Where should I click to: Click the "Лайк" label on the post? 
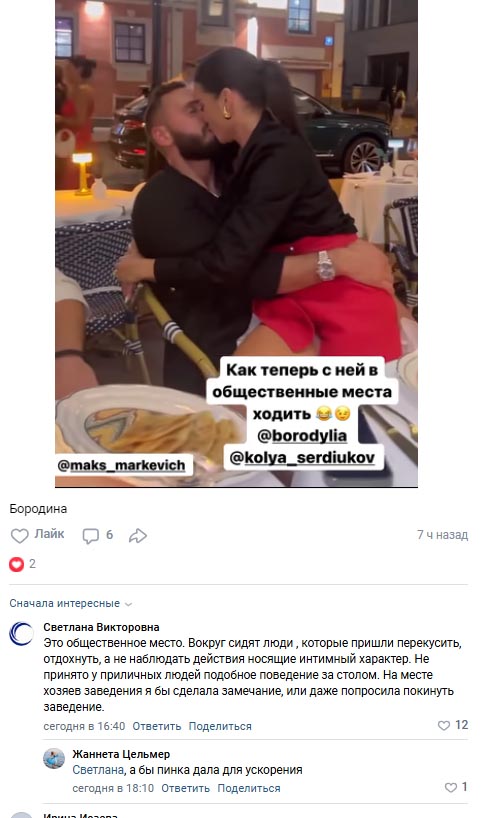point(50,534)
